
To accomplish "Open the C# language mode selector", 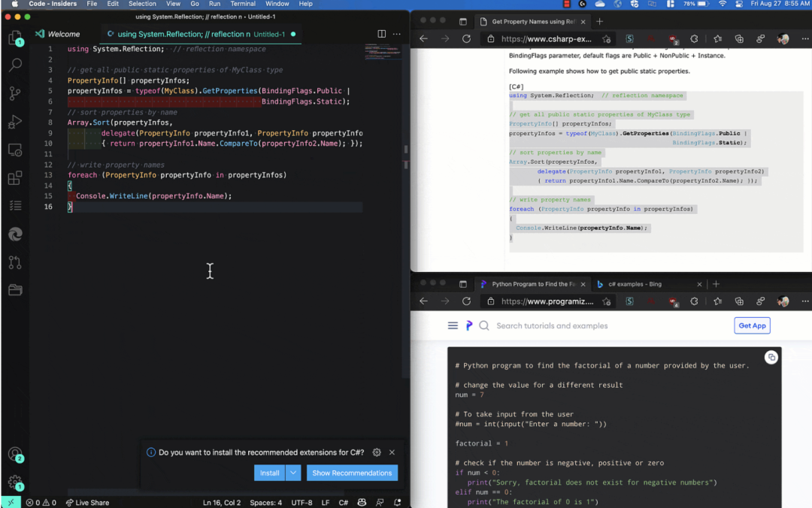I will 343,503.
